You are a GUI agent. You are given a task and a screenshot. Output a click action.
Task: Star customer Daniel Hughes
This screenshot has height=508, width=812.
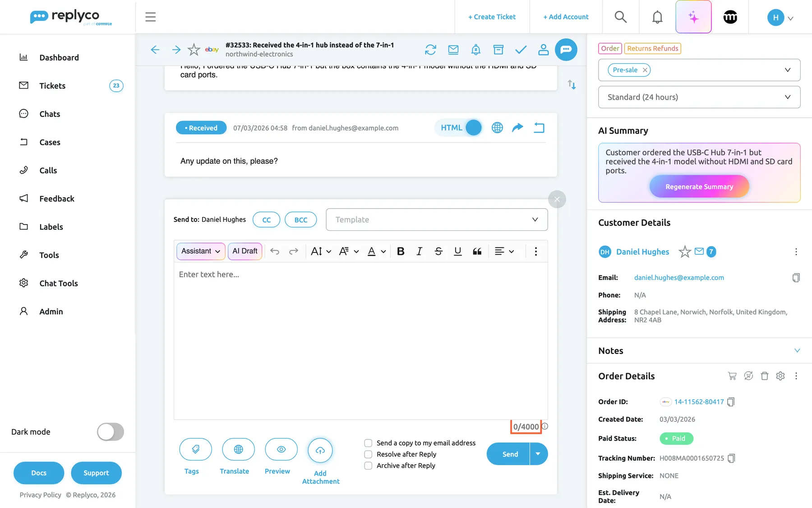tap(685, 252)
